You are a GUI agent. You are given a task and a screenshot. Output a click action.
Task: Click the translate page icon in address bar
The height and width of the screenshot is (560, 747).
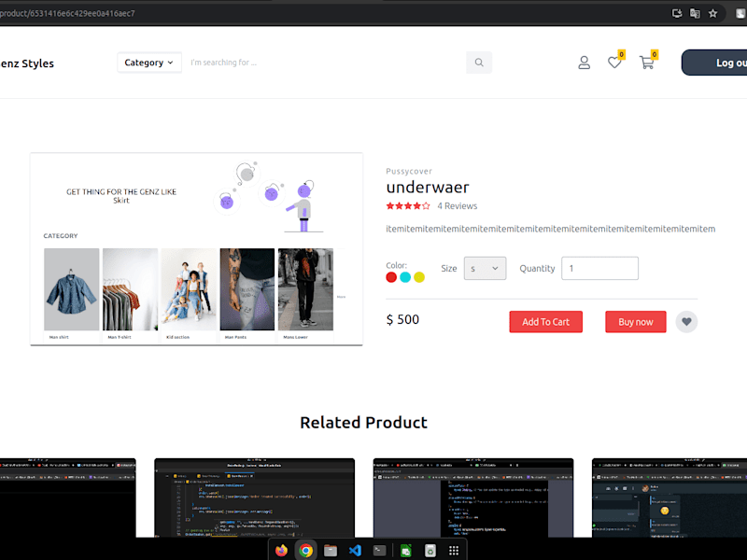click(x=695, y=13)
